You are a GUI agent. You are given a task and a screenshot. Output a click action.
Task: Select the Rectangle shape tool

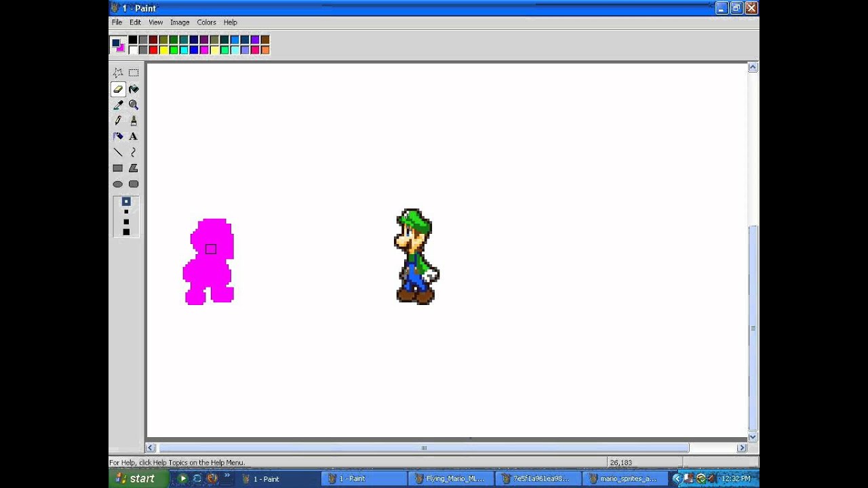pyautogui.click(x=118, y=168)
